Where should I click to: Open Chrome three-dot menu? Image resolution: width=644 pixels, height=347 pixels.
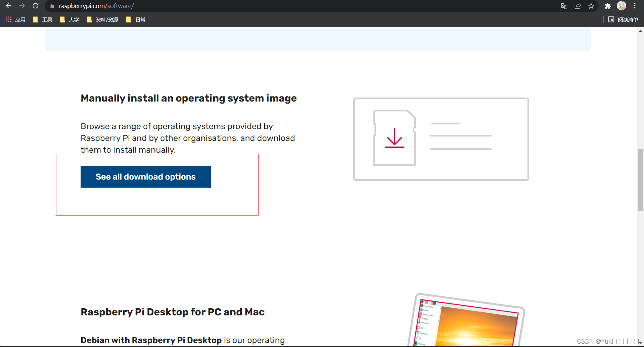click(635, 6)
